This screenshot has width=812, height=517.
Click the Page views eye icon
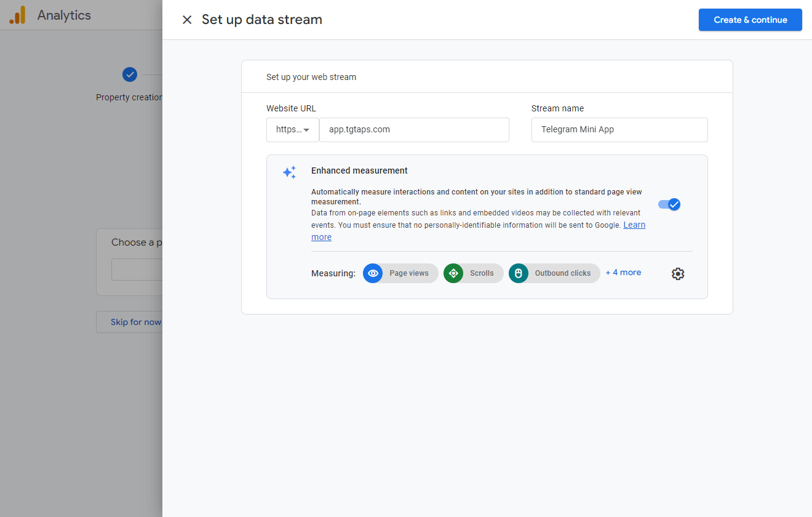pyautogui.click(x=373, y=273)
